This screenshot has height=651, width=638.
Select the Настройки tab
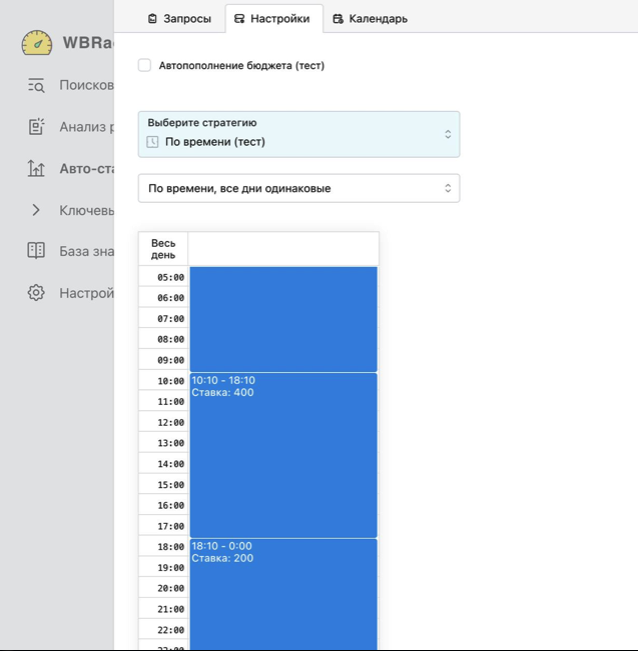(x=272, y=19)
